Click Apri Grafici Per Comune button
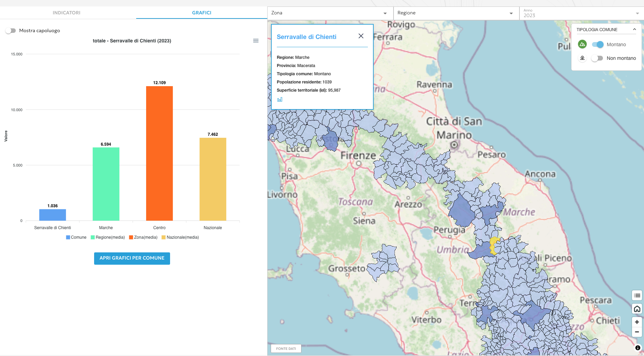This screenshot has width=644, height=356. [132, 258]
